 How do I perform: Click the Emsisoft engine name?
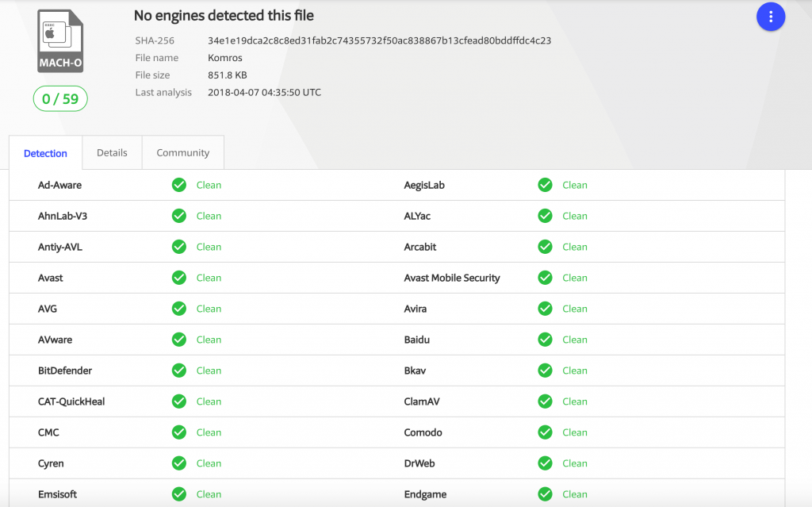(x=57, y=494)
